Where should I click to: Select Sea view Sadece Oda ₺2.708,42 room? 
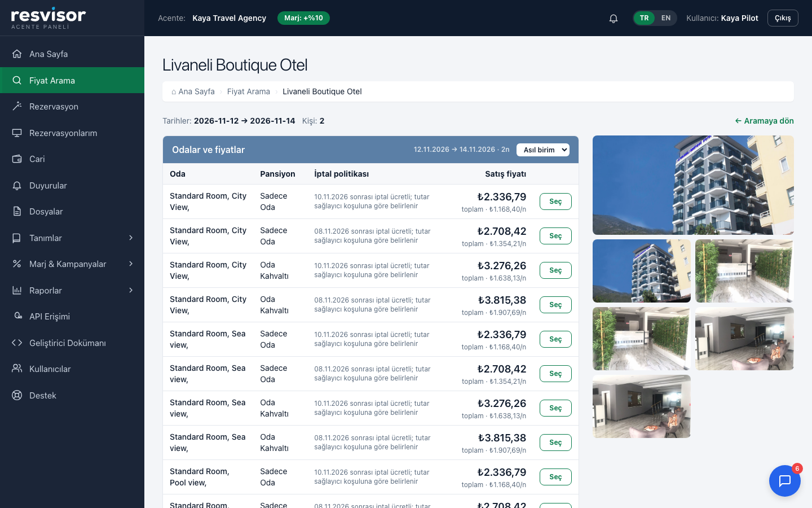555,374
